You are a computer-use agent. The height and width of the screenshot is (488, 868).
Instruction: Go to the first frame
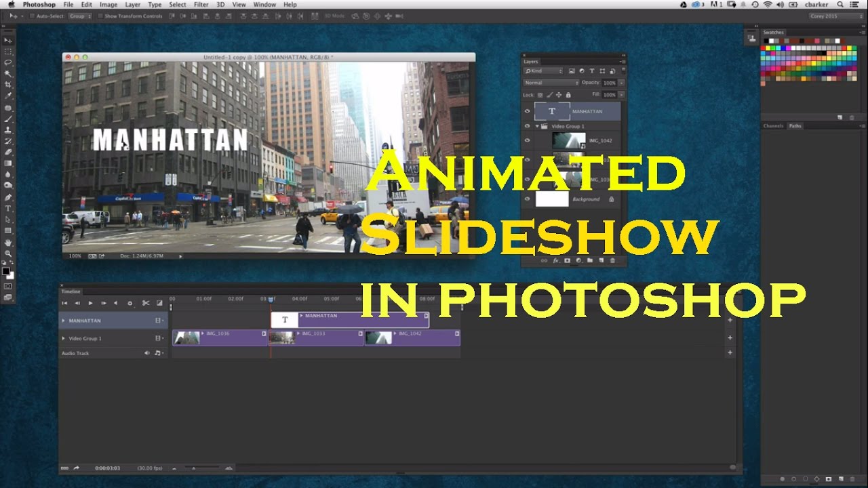[64, 303]
